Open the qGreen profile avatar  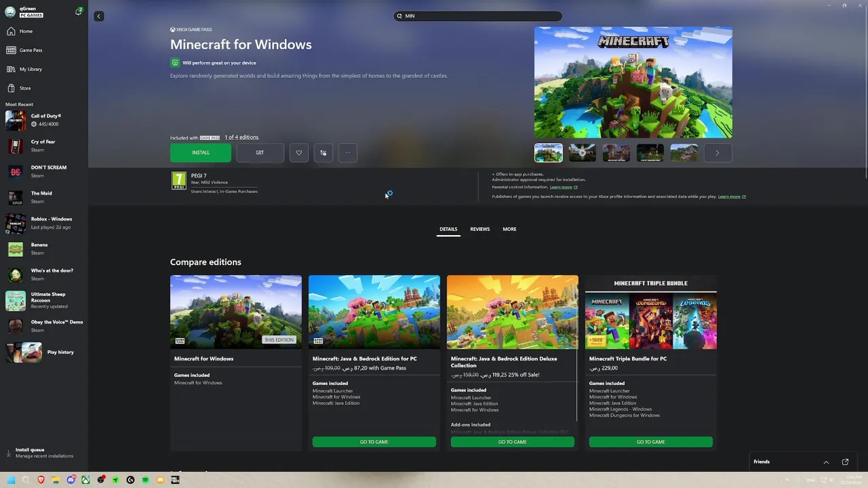(x=10, y=12)
